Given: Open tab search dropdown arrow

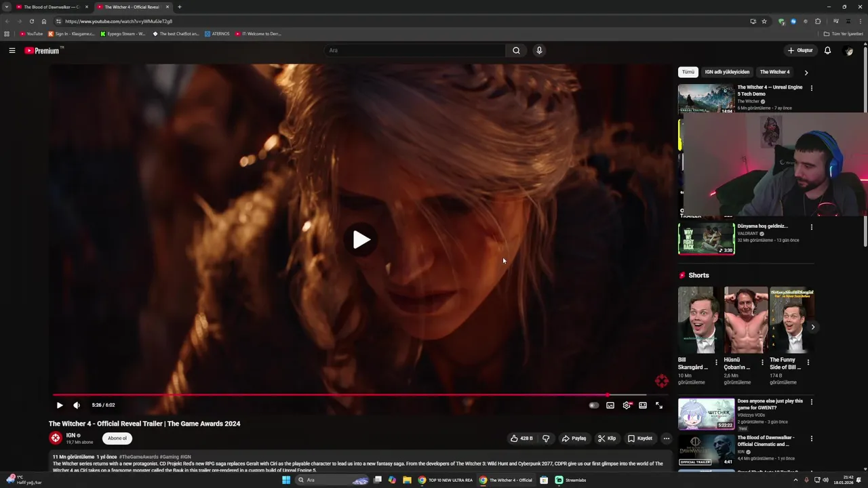Looking at the screenshot, I should point(7,7).
